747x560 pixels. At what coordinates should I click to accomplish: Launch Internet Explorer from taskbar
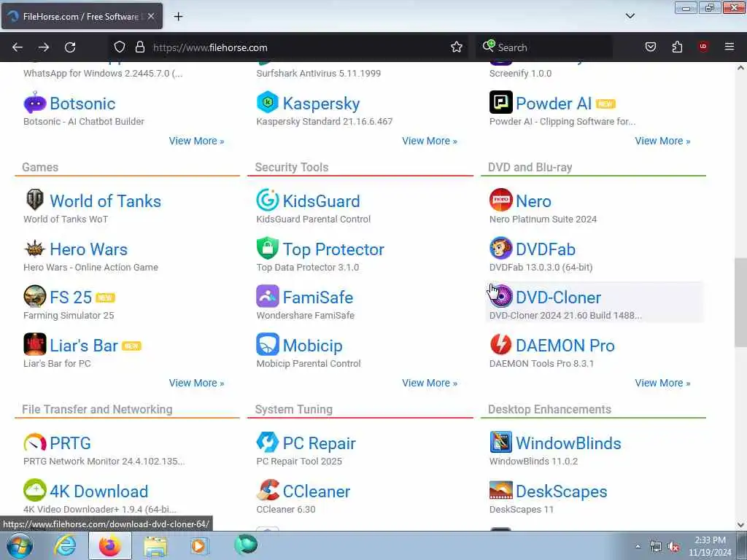pos(65,546)
